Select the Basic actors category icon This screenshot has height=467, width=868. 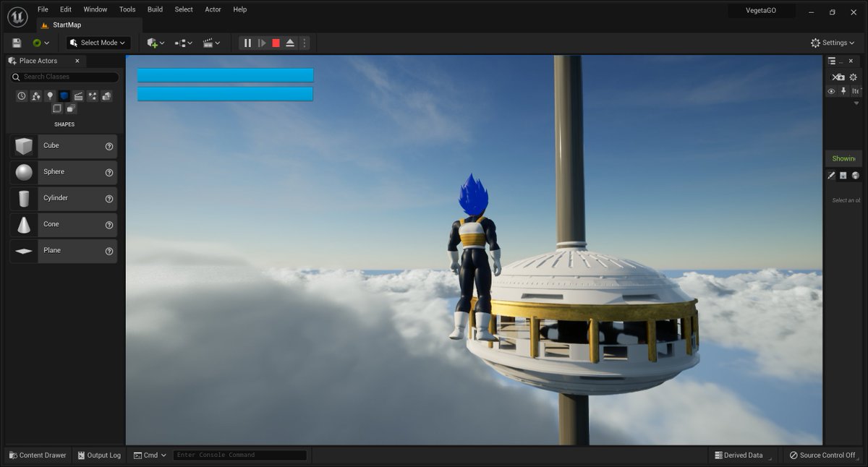(36, 95)
